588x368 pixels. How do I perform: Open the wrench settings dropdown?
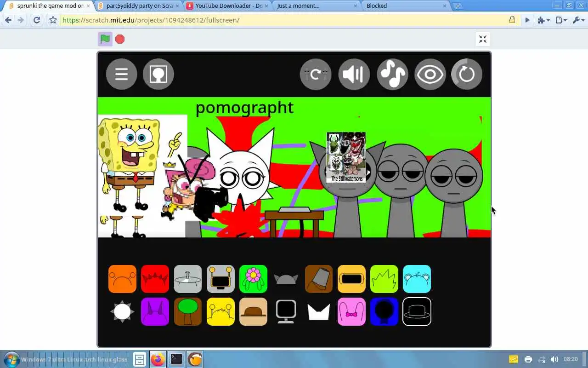click(x=578, y=20)
